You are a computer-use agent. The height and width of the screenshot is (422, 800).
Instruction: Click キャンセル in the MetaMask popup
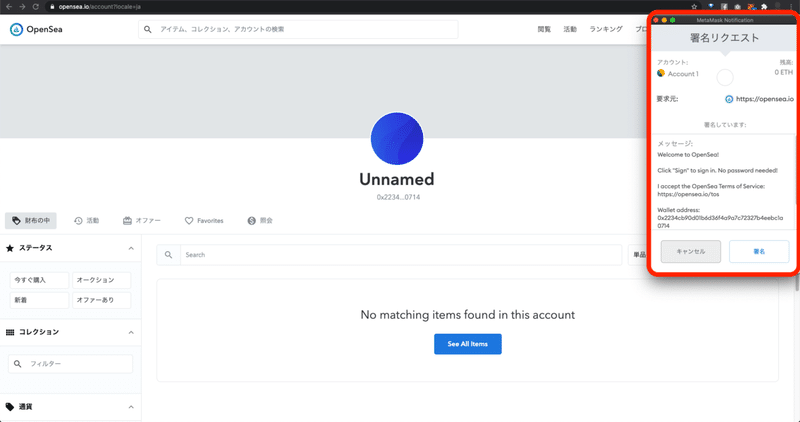coord(691,252)
